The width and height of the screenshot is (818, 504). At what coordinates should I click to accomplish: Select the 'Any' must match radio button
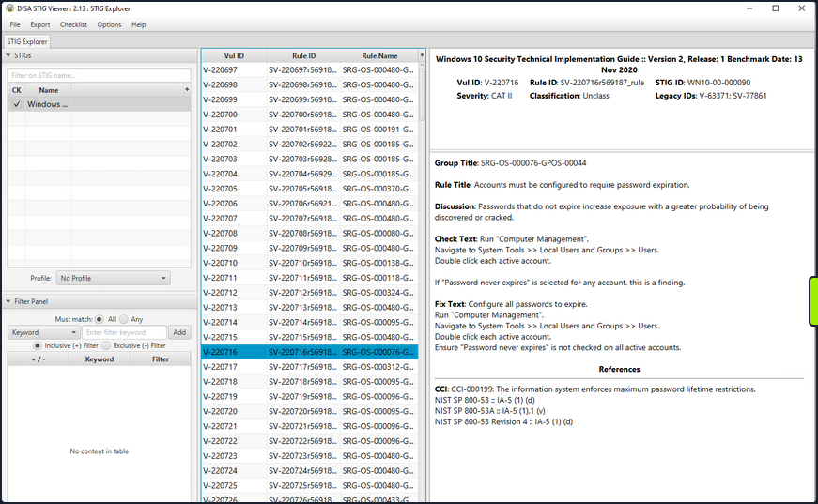(123, 319)
